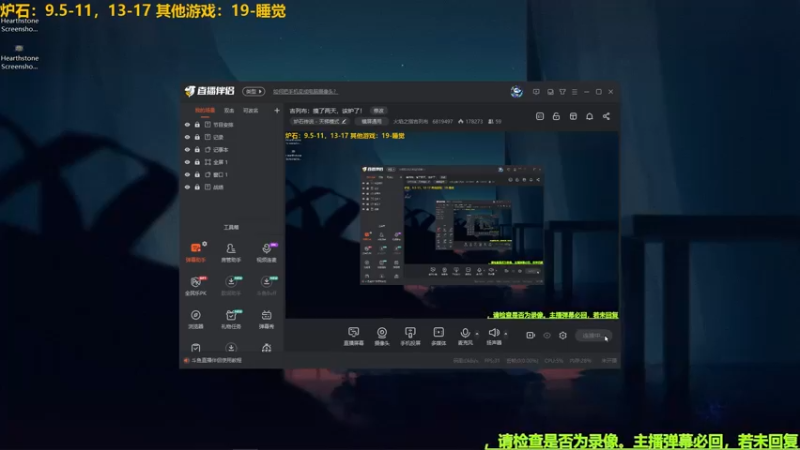
Task: Select the 全屏 1 source row
Action: click(232, 162)
